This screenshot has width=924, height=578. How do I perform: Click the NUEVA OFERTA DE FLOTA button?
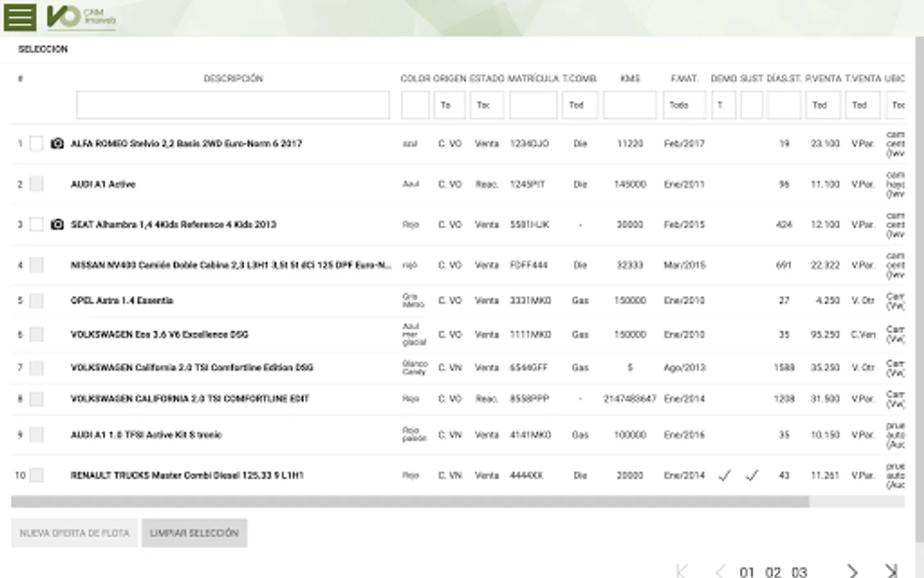point(74,533)
